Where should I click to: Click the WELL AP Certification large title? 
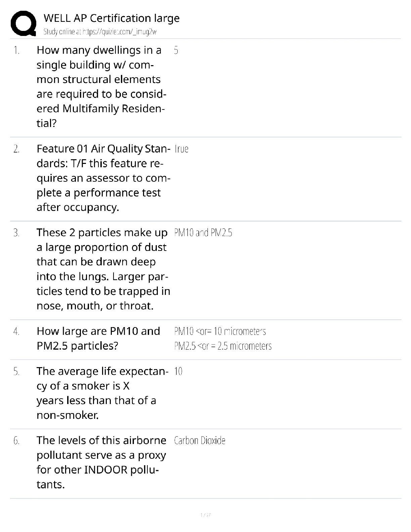pos(111,18)
